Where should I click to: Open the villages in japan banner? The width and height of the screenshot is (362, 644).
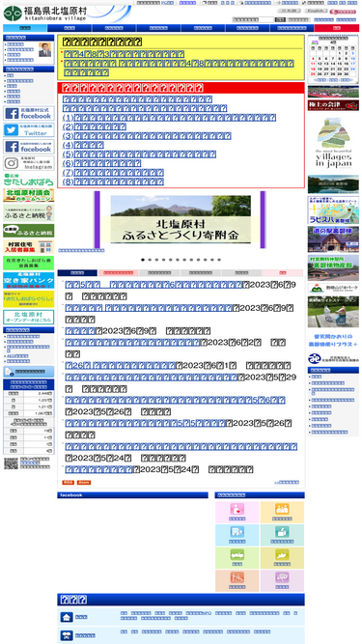pyautogui.click(x=333, y=143)
